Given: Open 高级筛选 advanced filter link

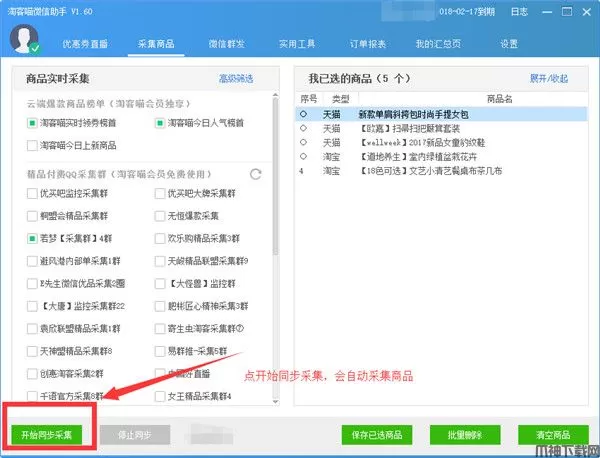Looking at the screenshot, I should click(x=236, y=79).
